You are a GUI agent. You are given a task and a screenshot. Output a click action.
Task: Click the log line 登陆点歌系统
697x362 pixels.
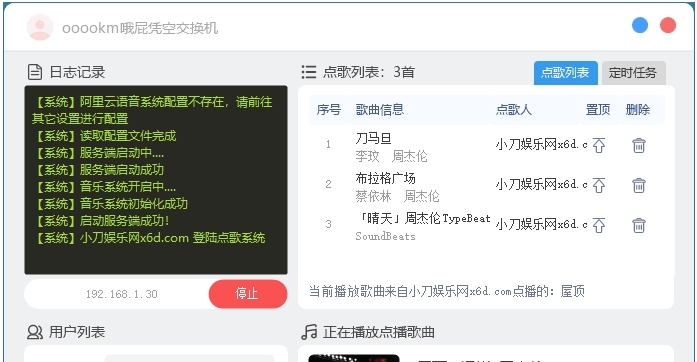coord(149,237)
